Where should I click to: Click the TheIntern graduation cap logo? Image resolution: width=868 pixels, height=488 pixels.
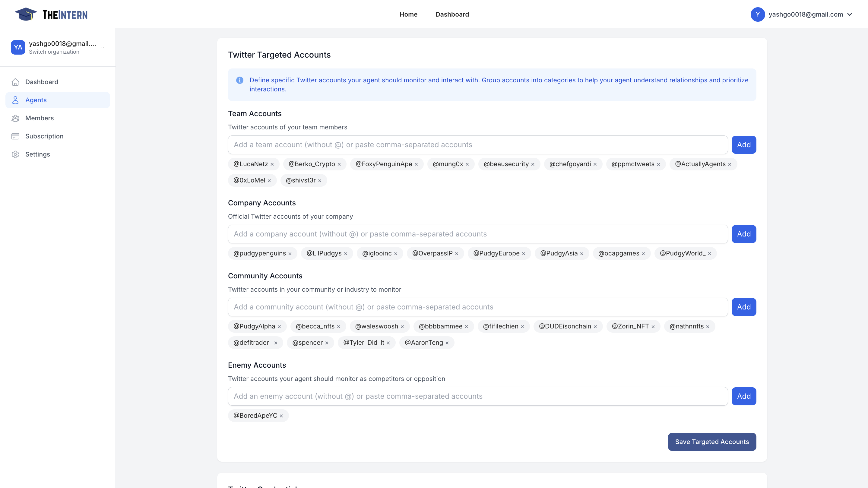[x=26, y=14]
